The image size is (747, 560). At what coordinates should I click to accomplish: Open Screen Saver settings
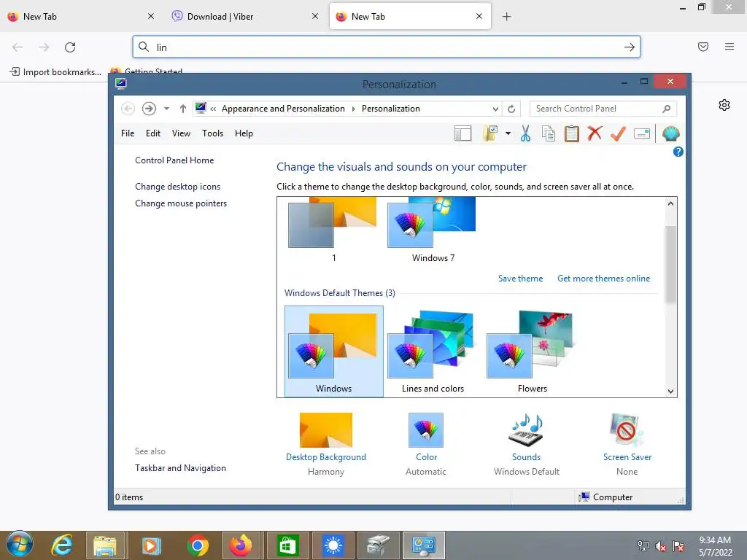[x=627, y=444]
